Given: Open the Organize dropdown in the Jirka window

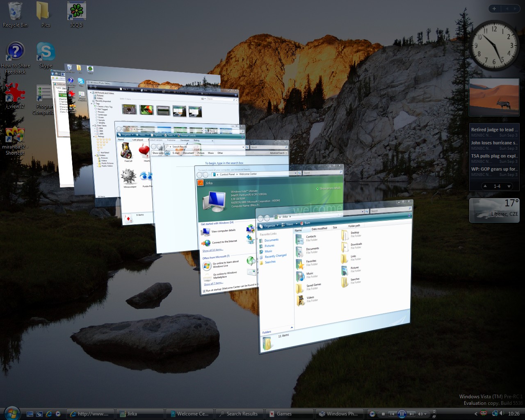Looking at the screenshot, I should point(269,226).
